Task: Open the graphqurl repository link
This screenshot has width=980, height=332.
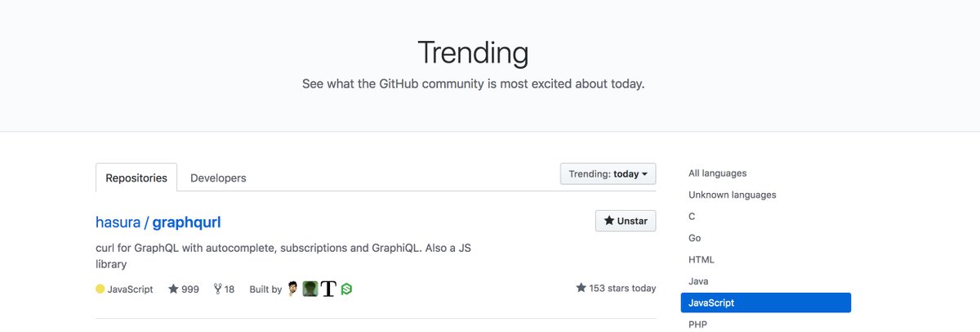Action: pos(187,222)
